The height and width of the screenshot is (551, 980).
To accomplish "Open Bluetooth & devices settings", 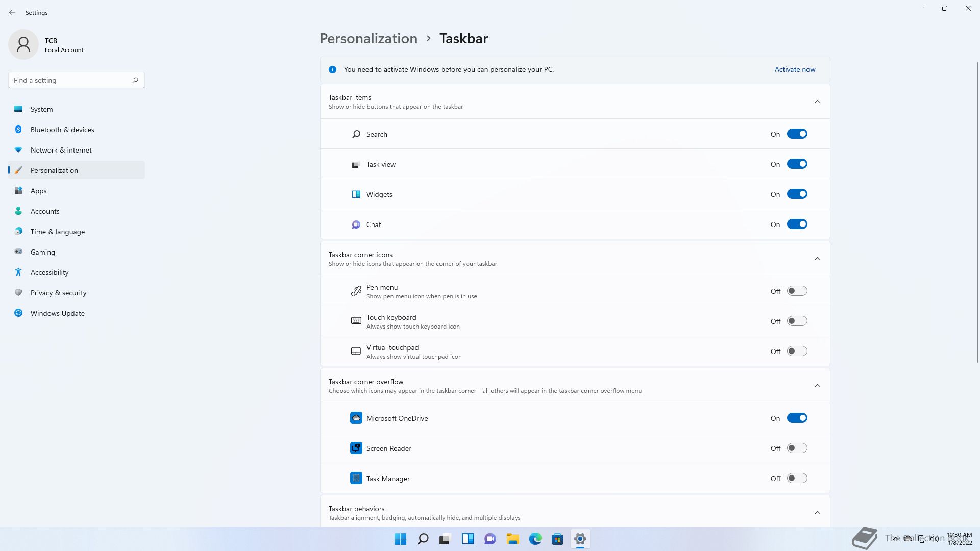I will [77, 130].
